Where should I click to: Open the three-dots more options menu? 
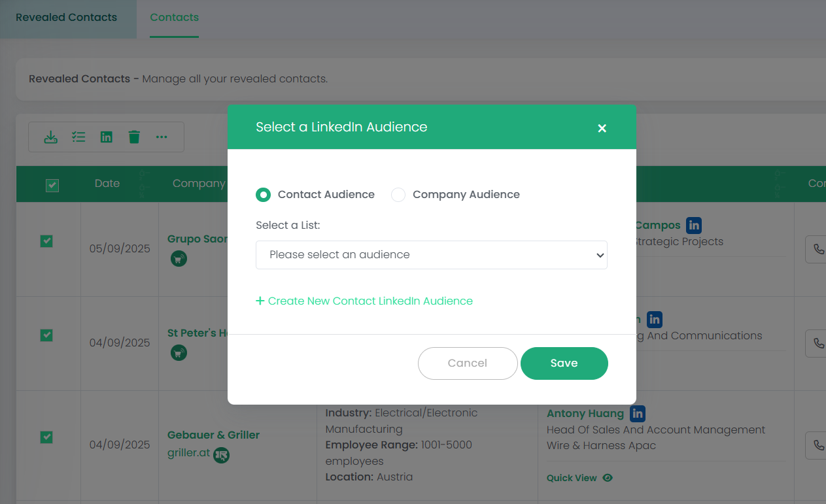tap(162, 137)
